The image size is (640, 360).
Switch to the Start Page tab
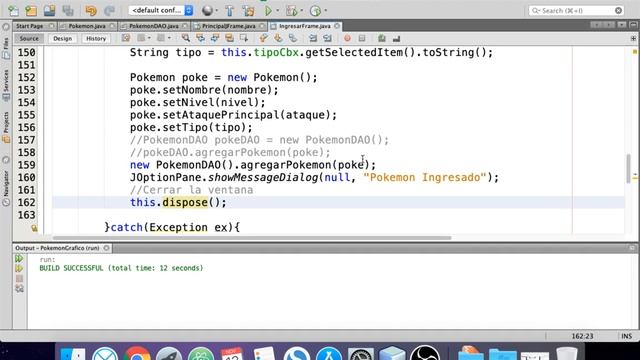30,26
